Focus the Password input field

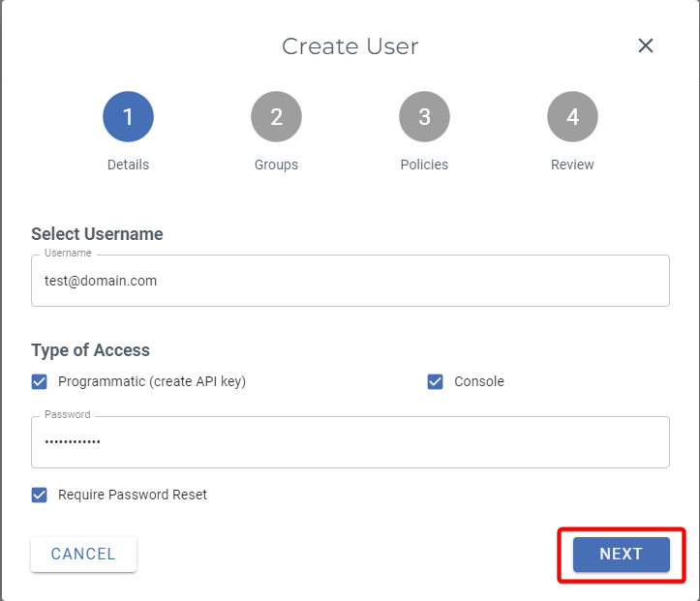click(350, 442)
